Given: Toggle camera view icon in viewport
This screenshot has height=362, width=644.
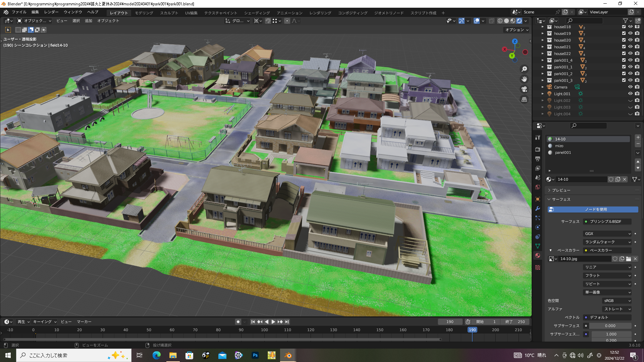Looking at the screenshot, I should coord(524,89).
